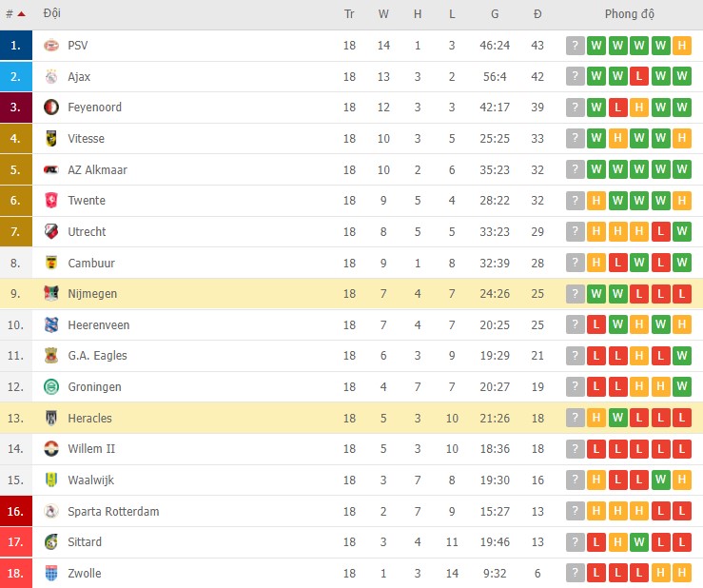703x588 pixels.
Task: Click PSV's gray question mark form box
Action: click(576, 46)
